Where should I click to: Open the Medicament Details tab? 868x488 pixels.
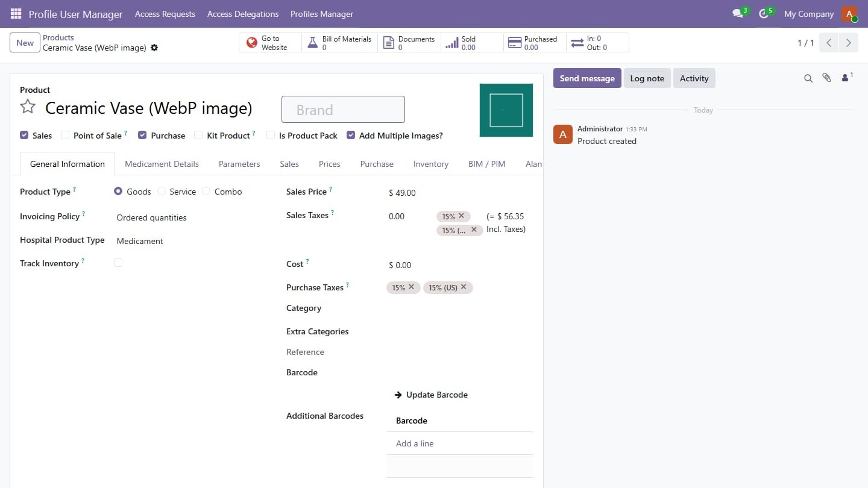162,164
